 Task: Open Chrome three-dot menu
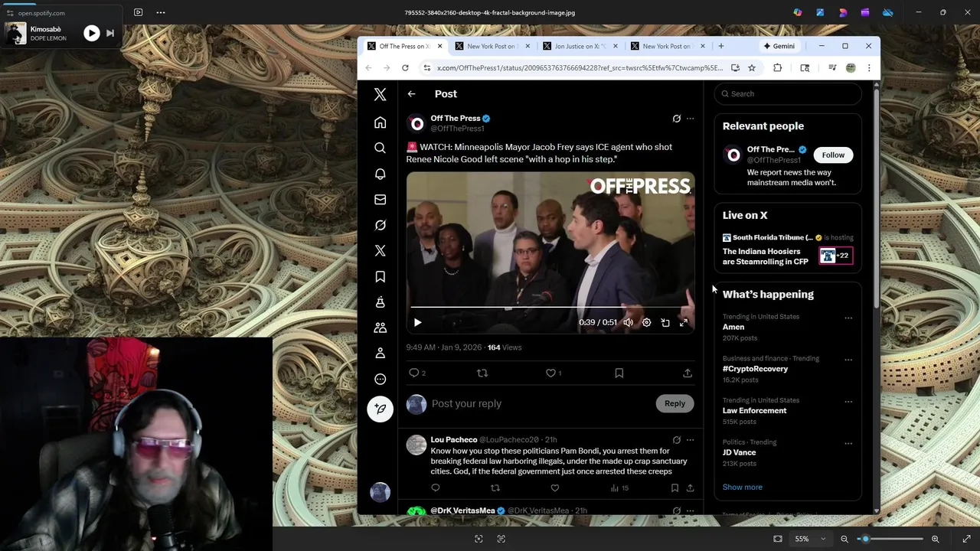pyautogui.click(x=868, y=68)
